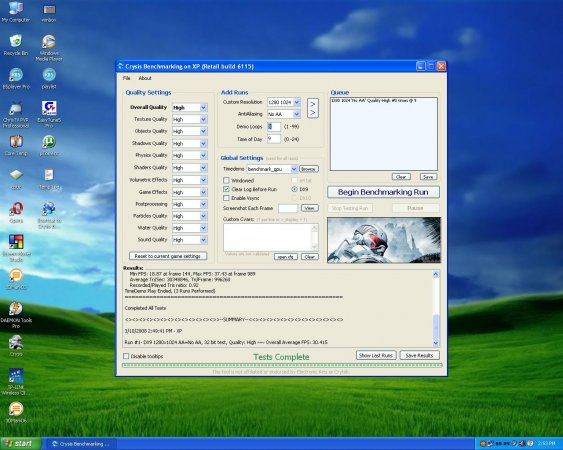Expand Objects Quality dropdown
Image resolution: width=563 pixels, height=450 pixels.
204,131
